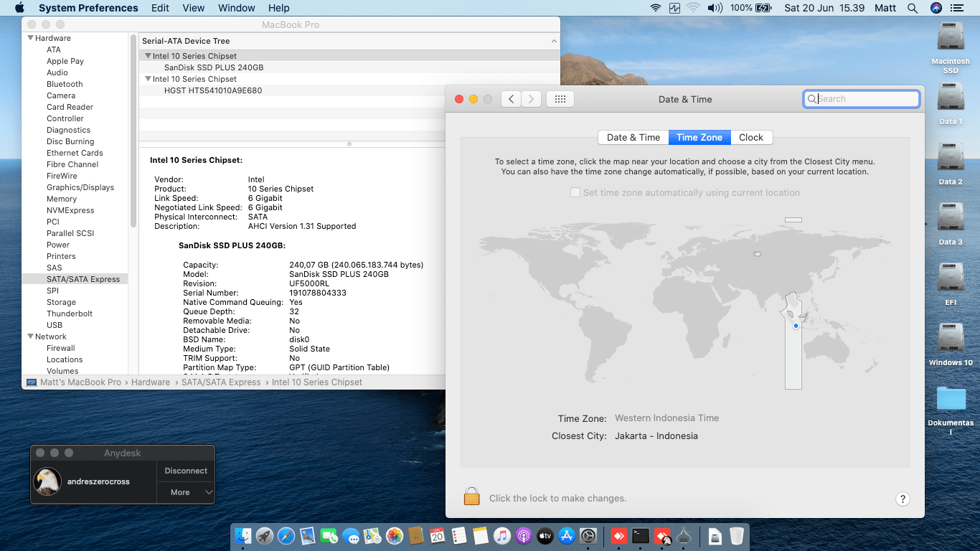
Task: Switch to the Clock tab
Action: pos(751,137)
